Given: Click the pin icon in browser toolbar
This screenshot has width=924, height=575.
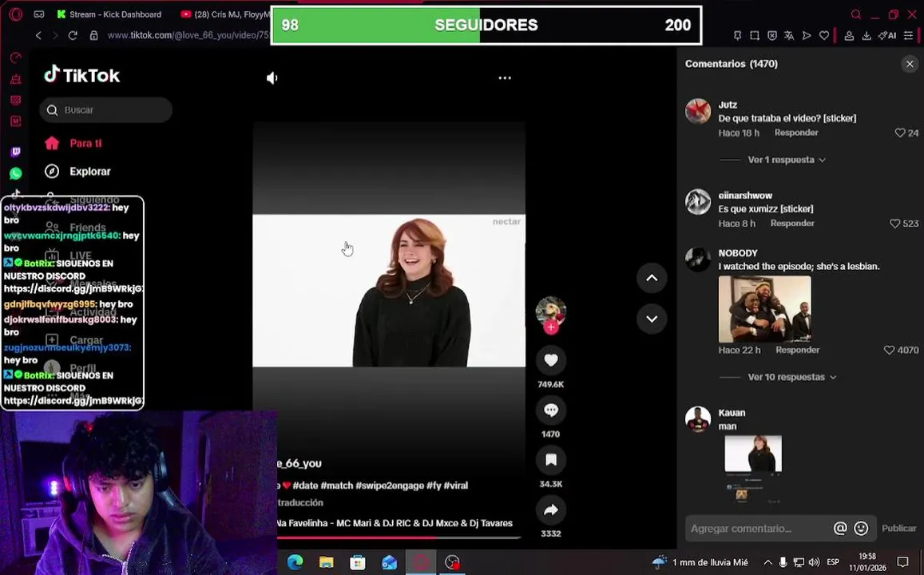Looking at the screenshot, I should tap(737, 36).
